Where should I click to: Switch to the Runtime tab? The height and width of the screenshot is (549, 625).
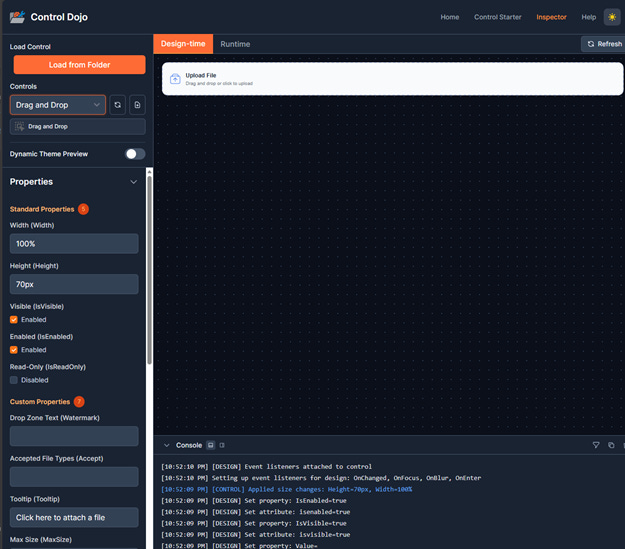coord(235,44)
